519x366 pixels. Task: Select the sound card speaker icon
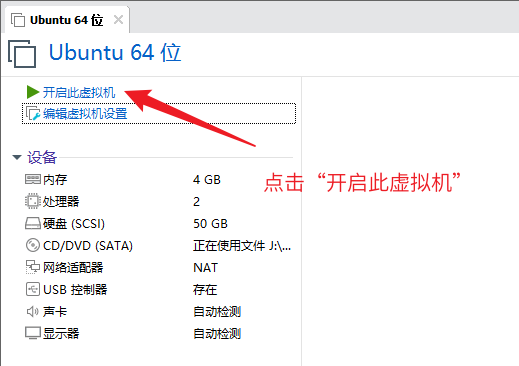tap(33, 311)
